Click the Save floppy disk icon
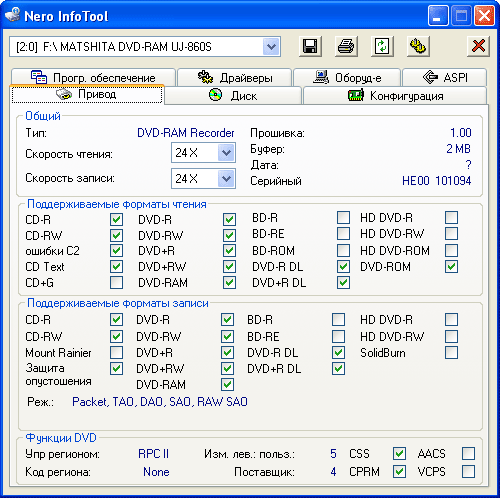500x498 pixels. pos(310,46)
